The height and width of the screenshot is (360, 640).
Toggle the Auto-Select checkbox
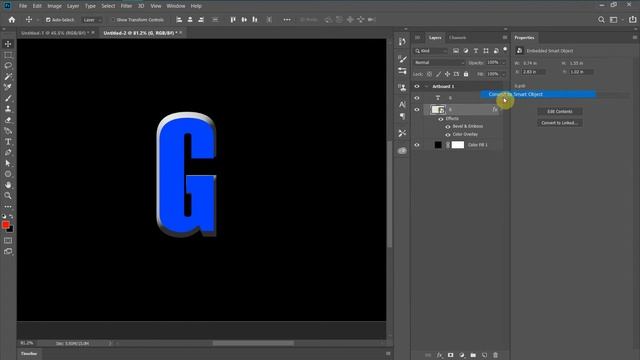point(48,20)
